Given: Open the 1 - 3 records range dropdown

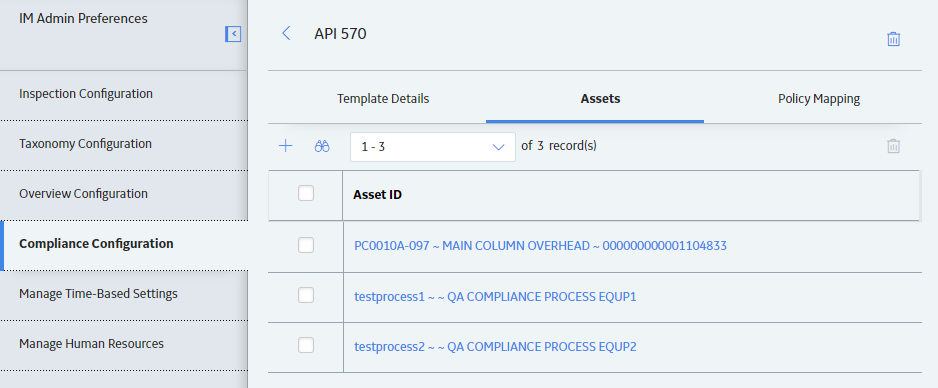Looking at the screenshot, I should 433,147.
